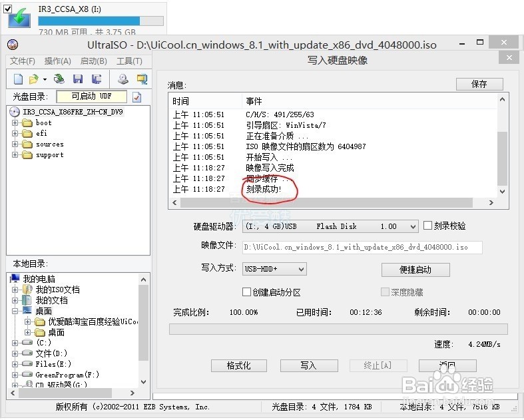Screen dimensions: 524x420
Task: Enable the 刻录校验 checkbox
Action: point(427,225)
